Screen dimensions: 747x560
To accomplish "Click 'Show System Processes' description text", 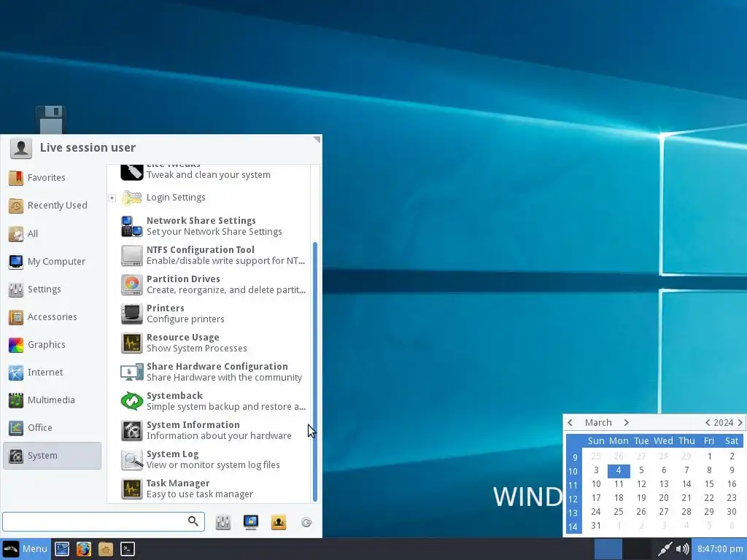I will pos(197,348).
